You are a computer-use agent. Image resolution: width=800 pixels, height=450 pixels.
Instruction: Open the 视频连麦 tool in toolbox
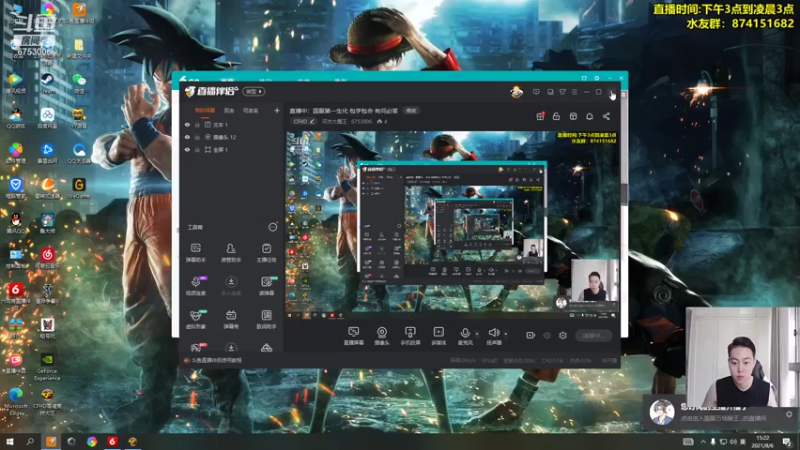(x=195, y=286)
